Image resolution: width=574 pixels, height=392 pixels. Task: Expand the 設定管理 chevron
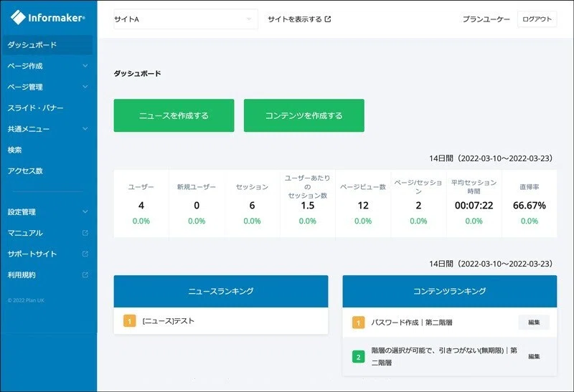(x=85, y=211)
